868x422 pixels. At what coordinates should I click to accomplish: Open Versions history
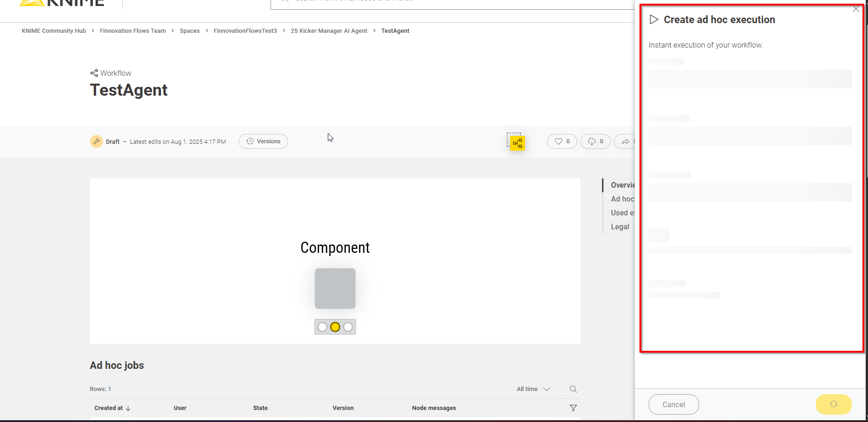point(263,141)
